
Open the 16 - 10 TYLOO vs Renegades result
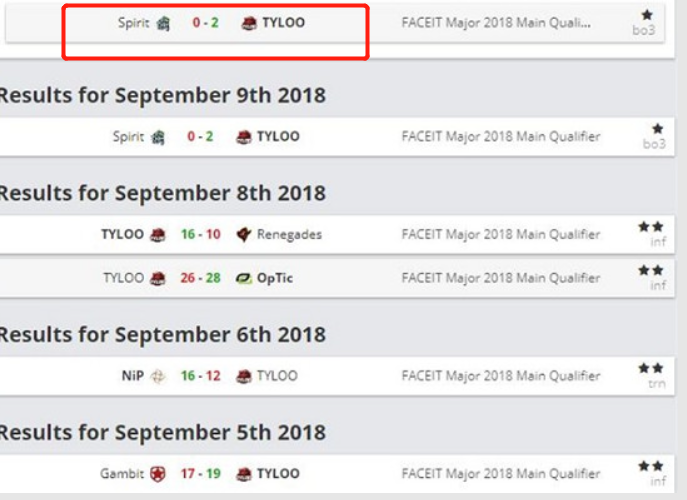[x=336, y=234]
